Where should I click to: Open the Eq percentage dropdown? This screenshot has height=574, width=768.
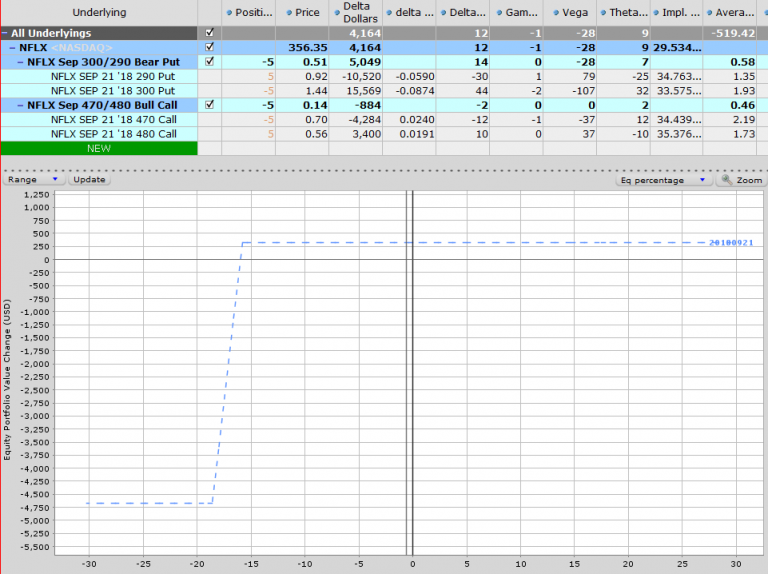(664, 180)
